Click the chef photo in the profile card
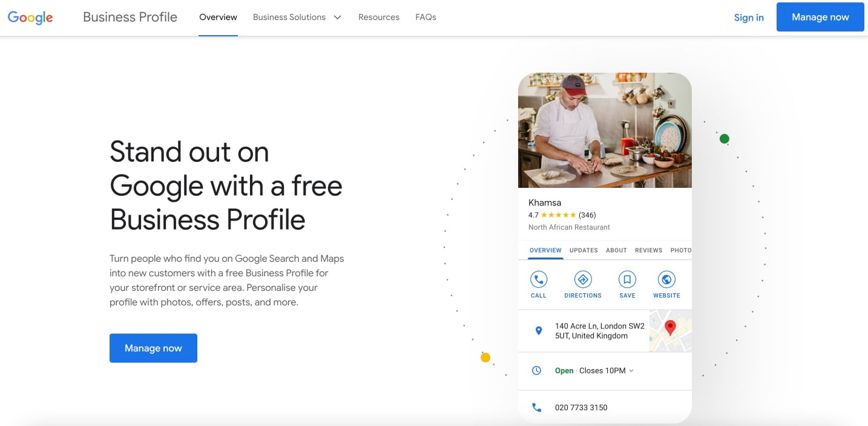 coord(604,130)
